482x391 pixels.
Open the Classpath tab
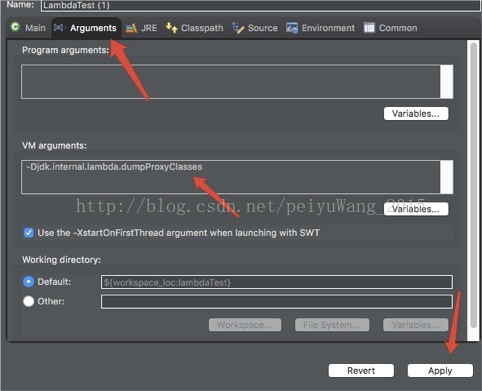(194, 28)
